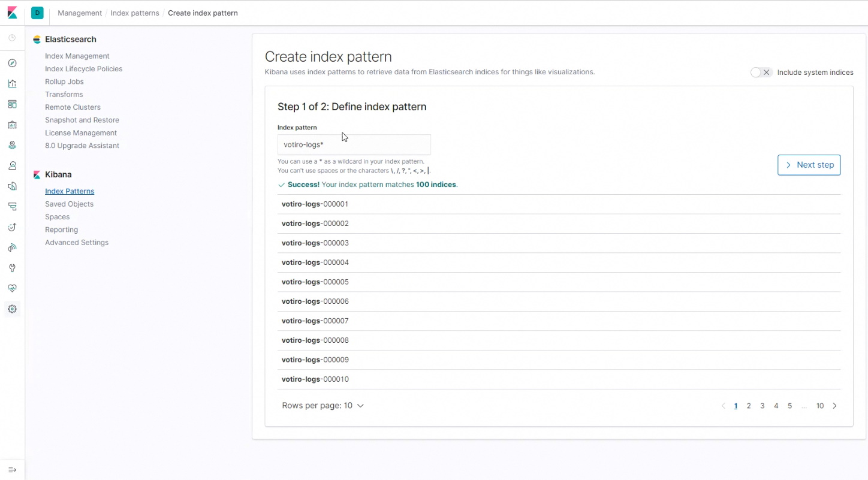Click index row votiro-logs-000003
The width and height of the screenshot is (868, 480).
(559, 243)
